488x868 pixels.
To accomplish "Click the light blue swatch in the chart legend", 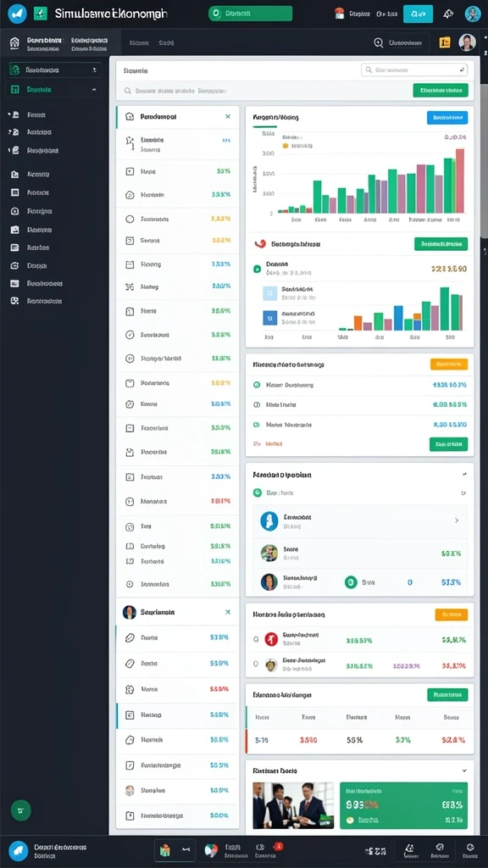I will click(x=269, y=293).
